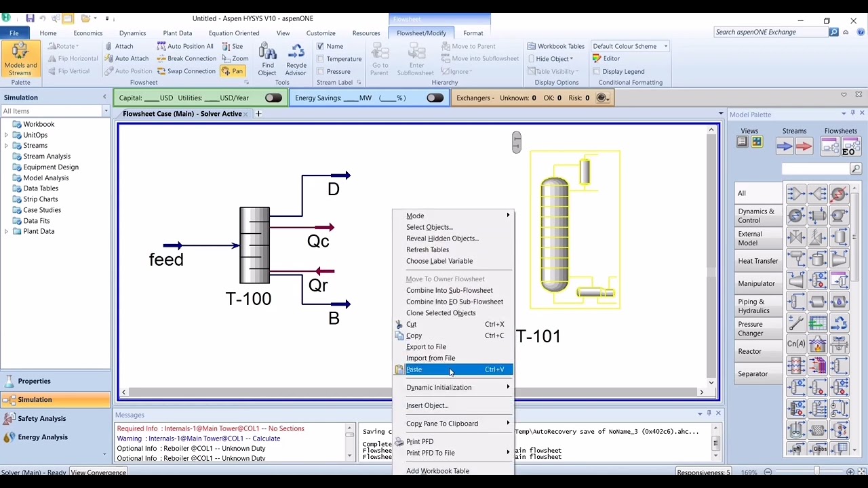The width and height of the screenshot is (868, 488).
Task: Pick the Tee splitter icon in the palette
Action: coord(818,195)
